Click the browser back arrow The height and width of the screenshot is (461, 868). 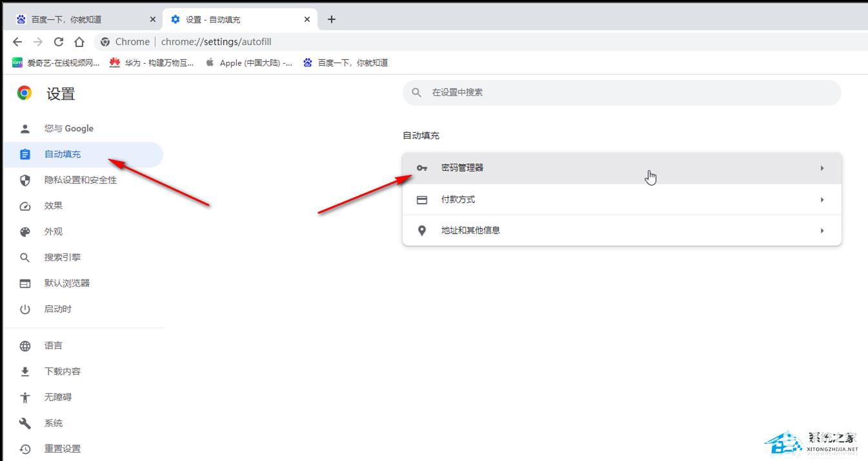pyautogui.click(x=17, y=42)
